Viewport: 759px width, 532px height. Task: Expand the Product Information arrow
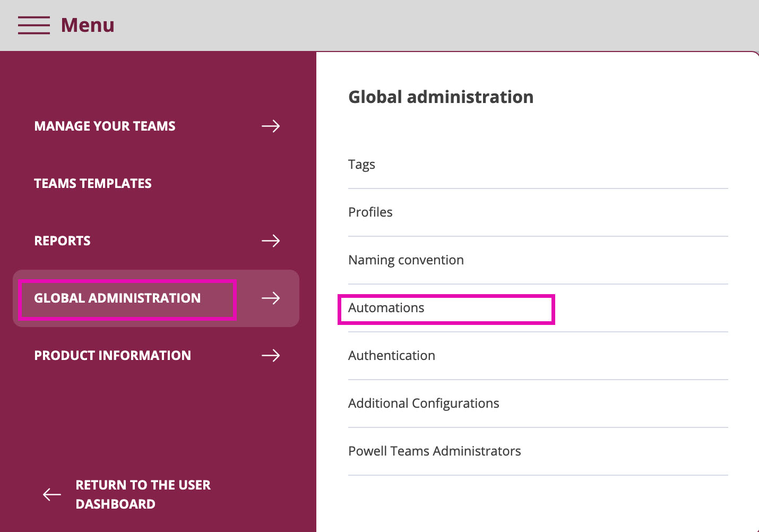[x=271, y=355]
